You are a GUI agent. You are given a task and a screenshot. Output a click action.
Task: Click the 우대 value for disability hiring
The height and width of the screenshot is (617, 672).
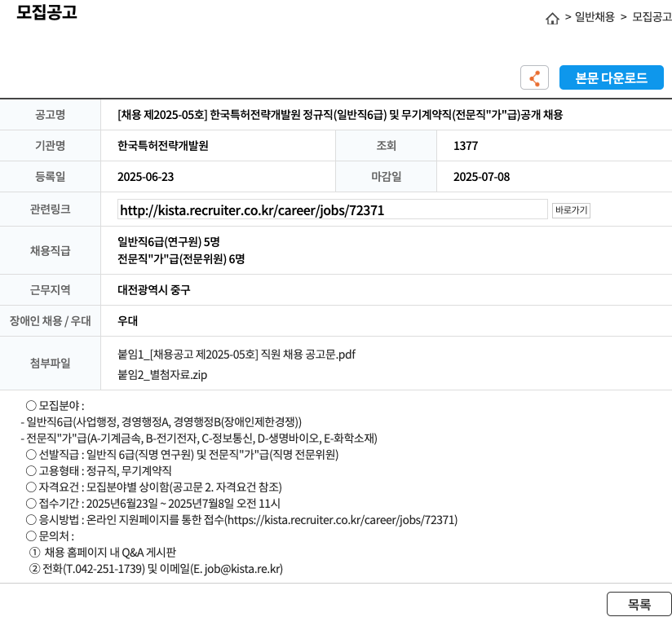click(x=128, y=321)
